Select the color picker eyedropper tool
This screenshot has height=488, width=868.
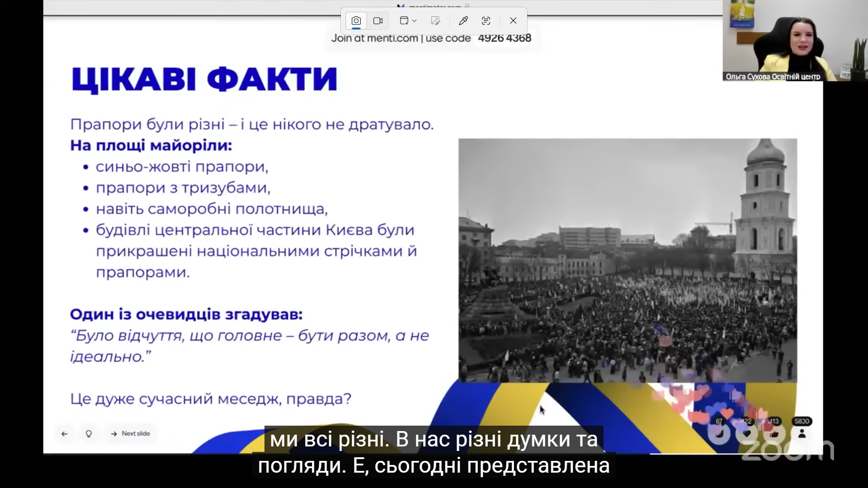[463, 21]
